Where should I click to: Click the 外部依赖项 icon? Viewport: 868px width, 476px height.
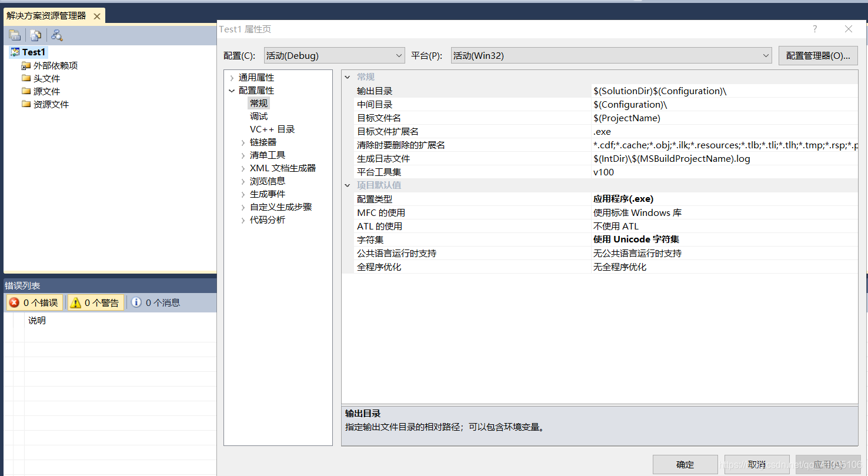(x=26, y=65)
